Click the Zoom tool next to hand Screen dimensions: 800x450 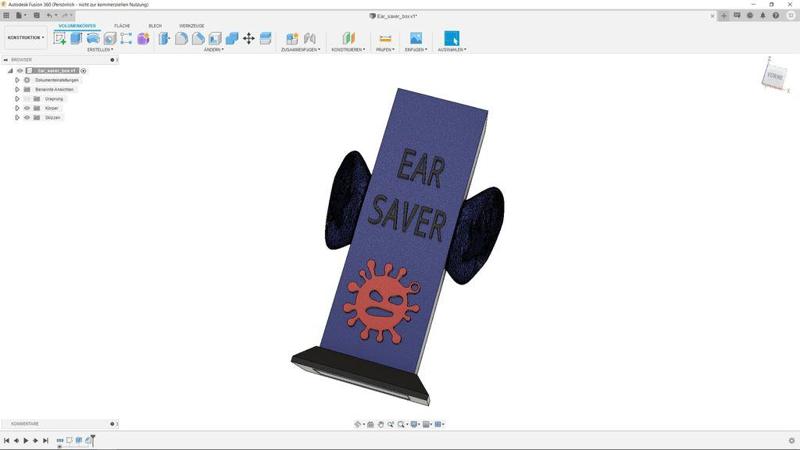point(391,424)
